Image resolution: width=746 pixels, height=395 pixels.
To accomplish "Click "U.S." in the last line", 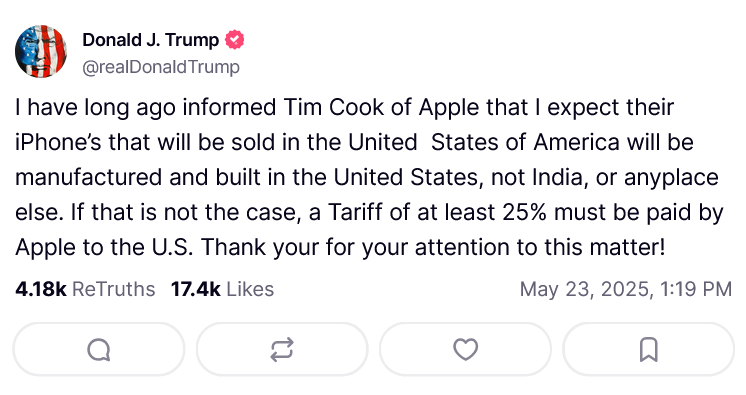I will tap(172, 247).
